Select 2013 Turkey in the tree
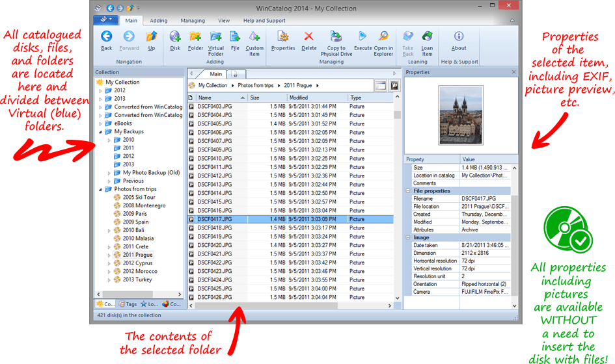This screenshot has height=364, width=615. tap(137, 279)
